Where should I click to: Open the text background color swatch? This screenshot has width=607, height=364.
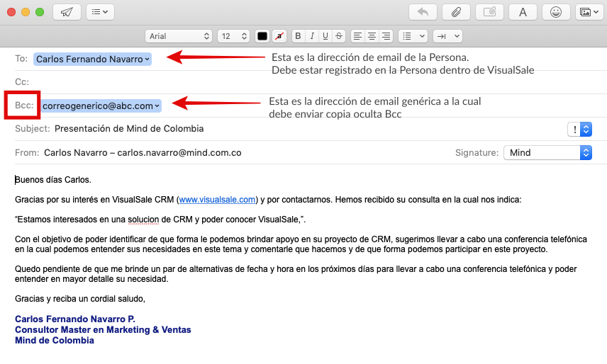279,36
